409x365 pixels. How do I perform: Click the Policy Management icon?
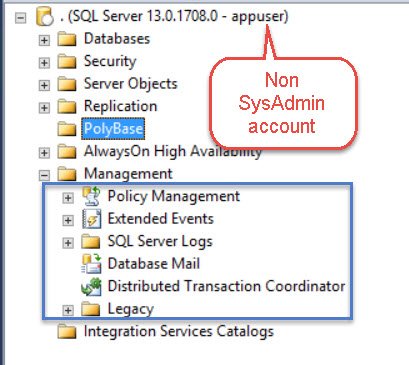click(x=91, y=196)
